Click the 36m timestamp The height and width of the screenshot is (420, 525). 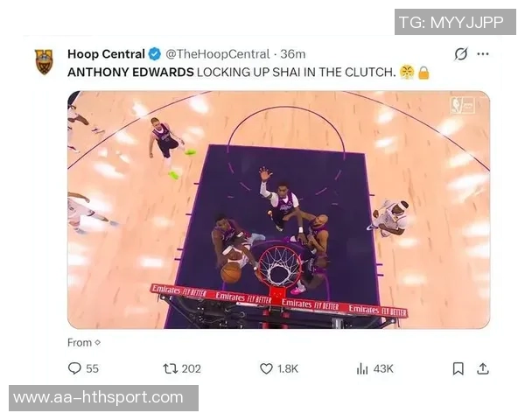click(293, 54)
